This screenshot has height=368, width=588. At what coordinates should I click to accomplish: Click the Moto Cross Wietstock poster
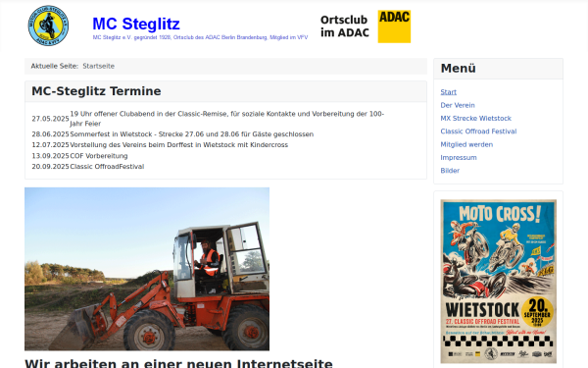(499, 282)
